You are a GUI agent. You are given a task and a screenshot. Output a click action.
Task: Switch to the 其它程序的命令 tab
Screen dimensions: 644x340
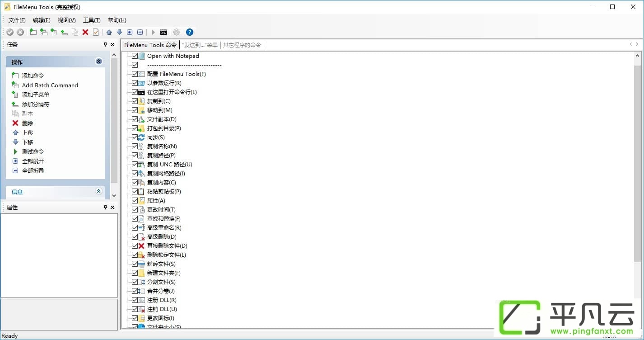(x=242, y=45)
